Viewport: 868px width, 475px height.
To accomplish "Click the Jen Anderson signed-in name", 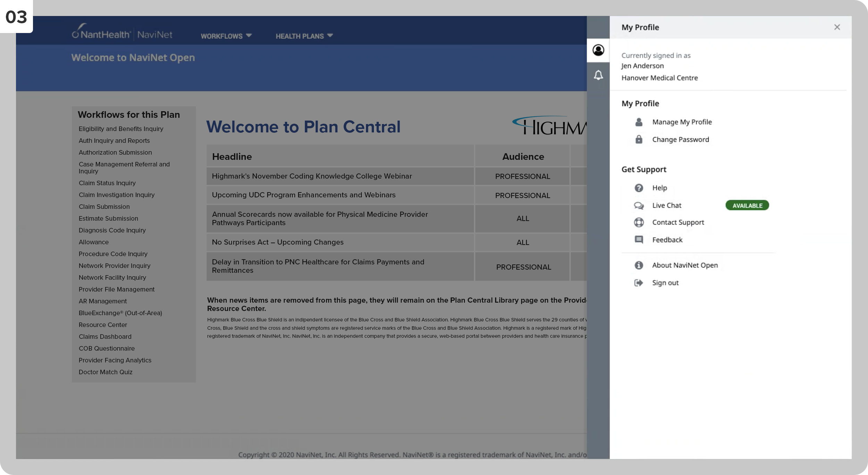I will point(642,66).
